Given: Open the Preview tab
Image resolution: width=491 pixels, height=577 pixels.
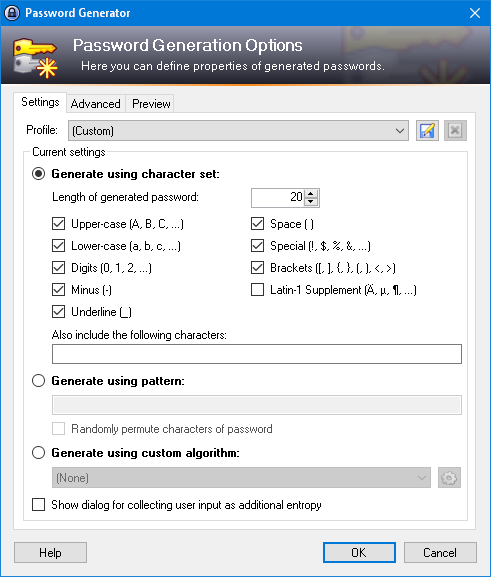Looking at the screenshot, I should pos(151,104).
